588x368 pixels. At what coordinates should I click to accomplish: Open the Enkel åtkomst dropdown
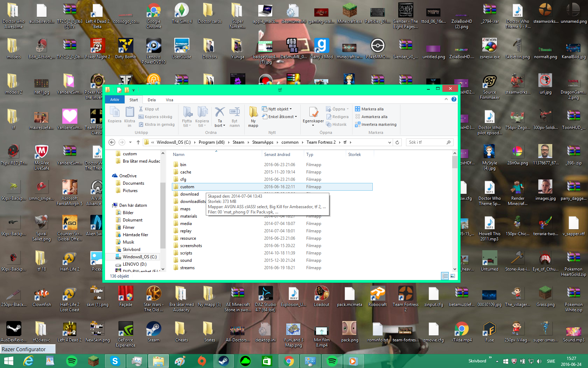tap(279, 117)
